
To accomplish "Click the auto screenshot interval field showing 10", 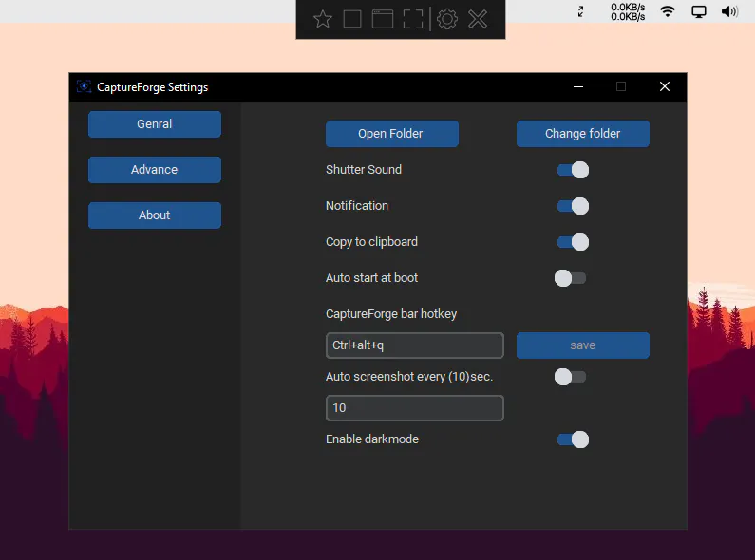I will [x=415, y=408].
